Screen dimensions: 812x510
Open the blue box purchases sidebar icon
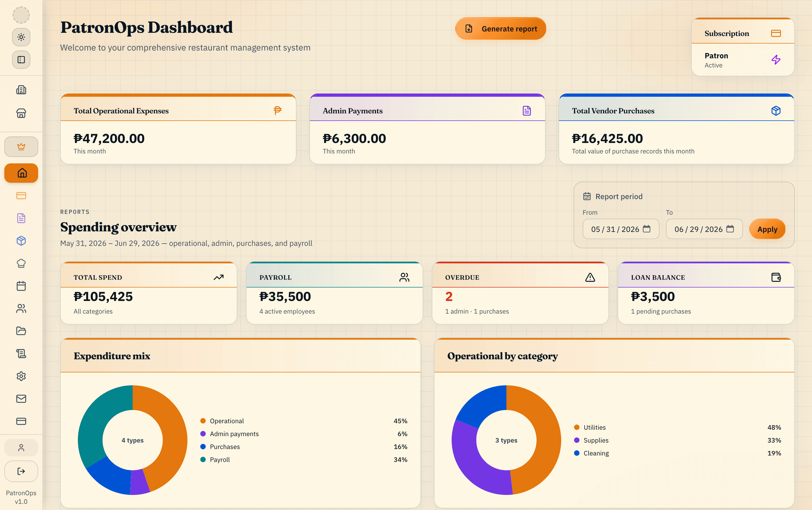click(x=21, y=241)
